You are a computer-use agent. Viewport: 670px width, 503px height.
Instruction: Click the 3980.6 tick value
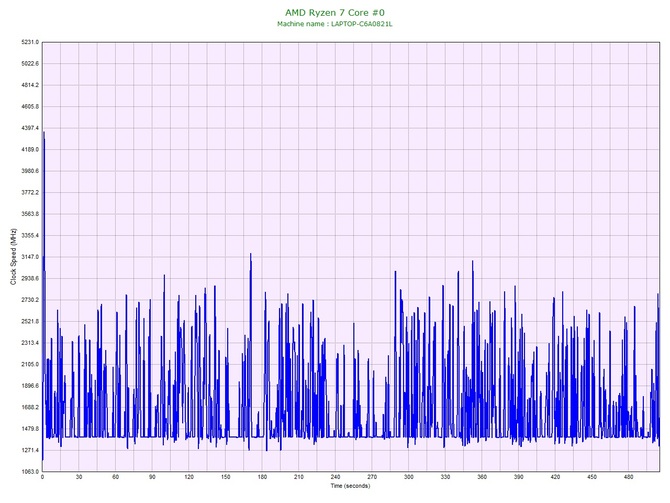30,171
